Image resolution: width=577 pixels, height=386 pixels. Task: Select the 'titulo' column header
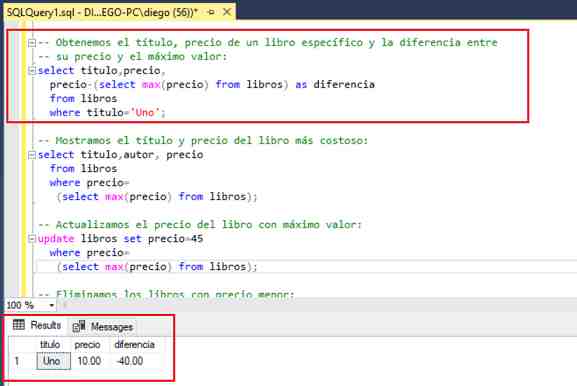[x=50, y=344]
